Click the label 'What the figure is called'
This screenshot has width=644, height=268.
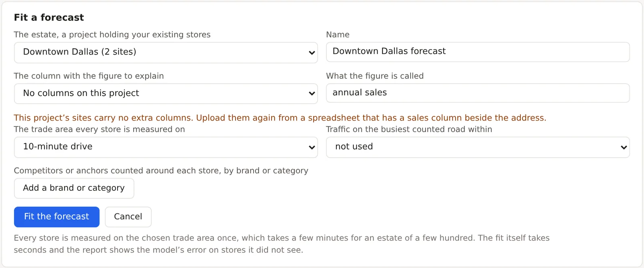tap(375, 76)
